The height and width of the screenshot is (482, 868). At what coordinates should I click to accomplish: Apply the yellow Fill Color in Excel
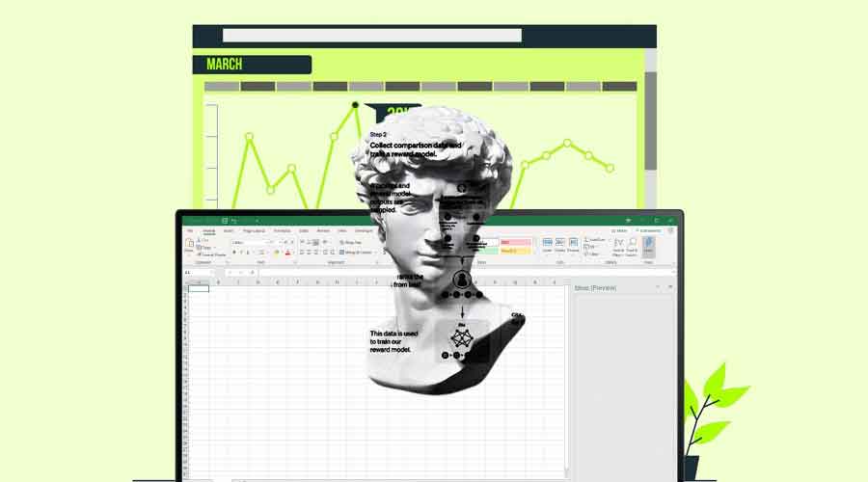coord(276,253)
